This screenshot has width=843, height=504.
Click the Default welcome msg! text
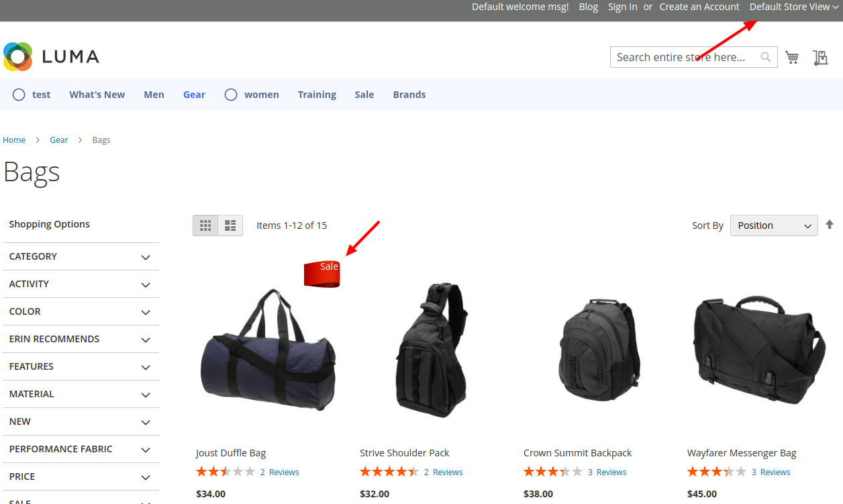coord(520,7)
